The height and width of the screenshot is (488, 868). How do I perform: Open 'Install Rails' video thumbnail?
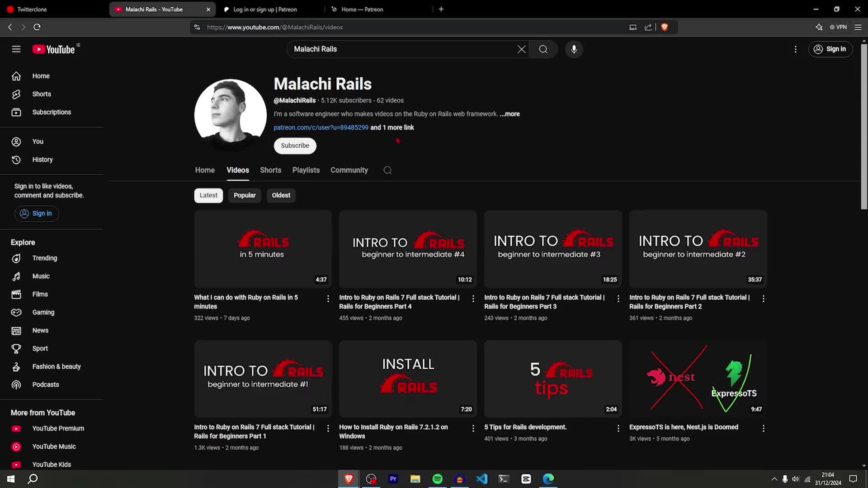[x=408, y=379]
